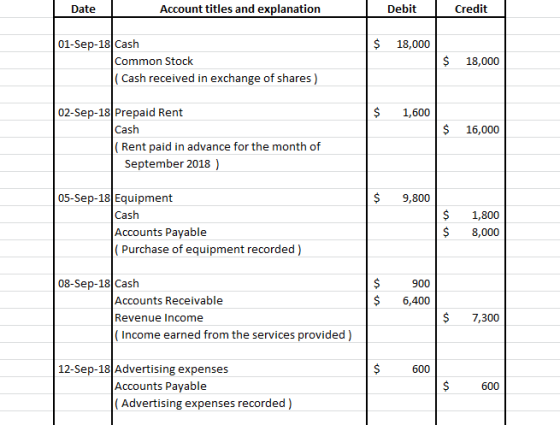Select the 16,000 credit amount

pyautogui.click(x=482, y=130)
